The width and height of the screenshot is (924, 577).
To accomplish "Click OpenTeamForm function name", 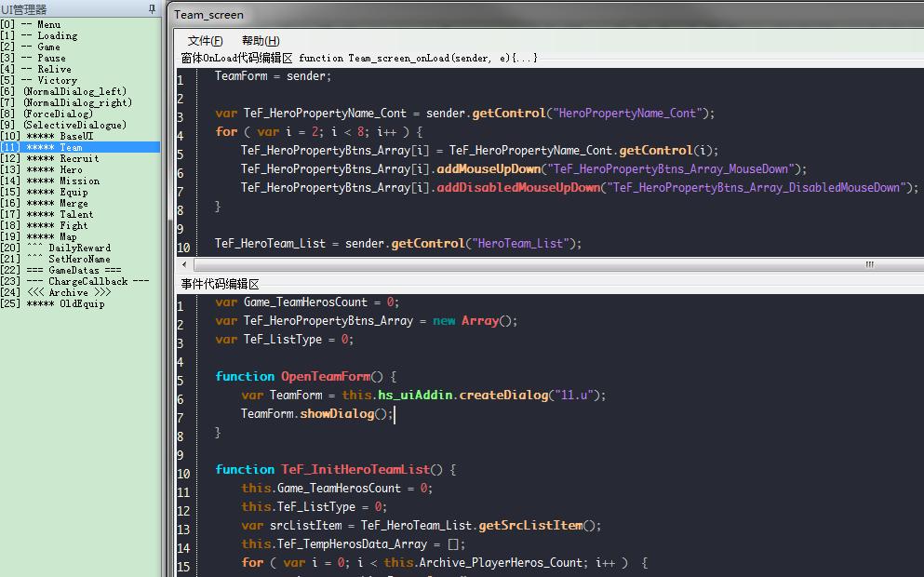I will pos(326,377).
